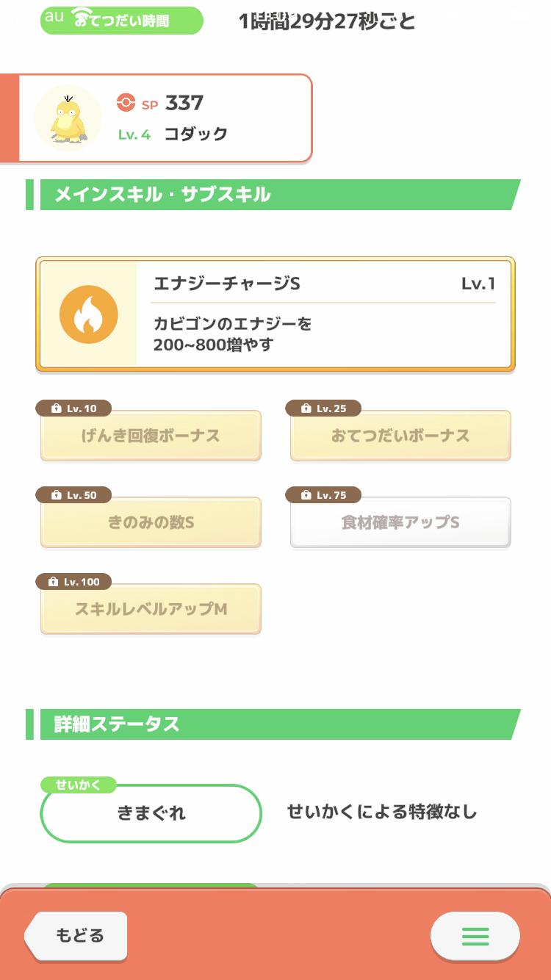Tap the 食材確率アップS sub skill
551x980 pixels.
point(400,523)
